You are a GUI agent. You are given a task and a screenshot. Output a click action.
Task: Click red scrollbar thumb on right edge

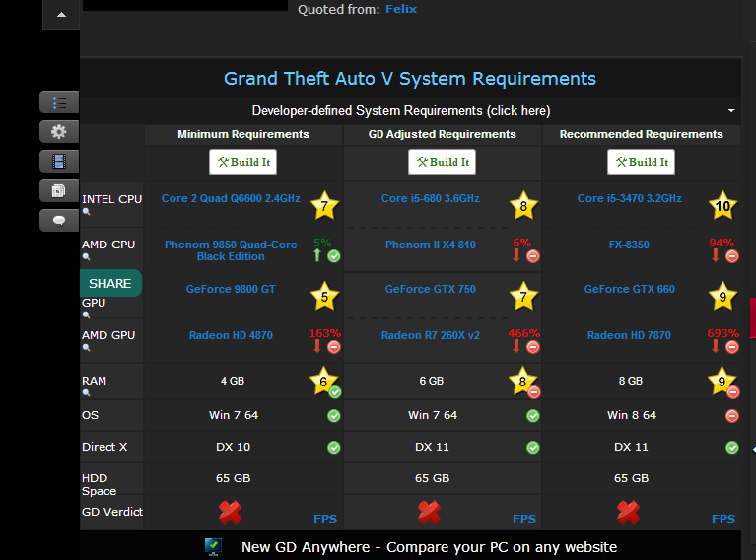pos(753,317)
